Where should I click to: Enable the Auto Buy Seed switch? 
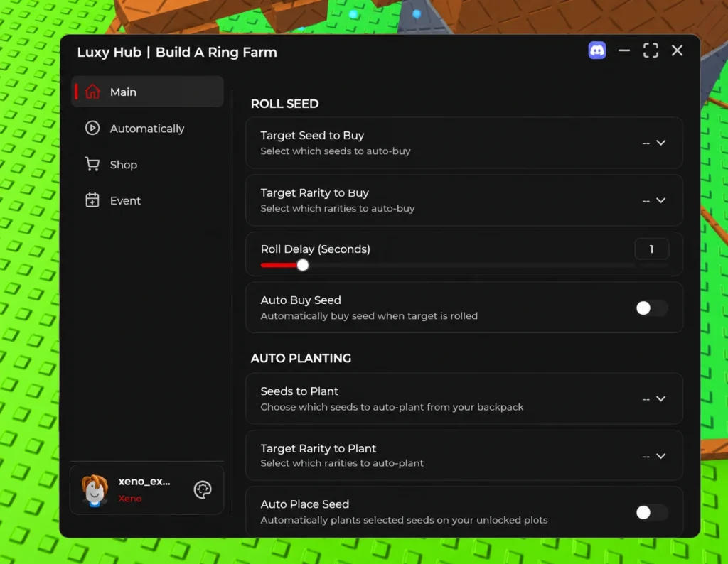651,308
